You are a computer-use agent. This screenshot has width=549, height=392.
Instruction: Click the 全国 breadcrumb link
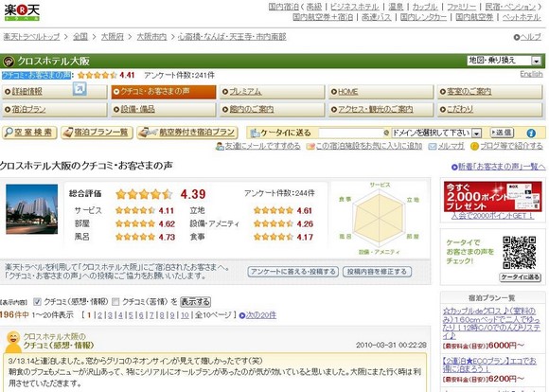80,37
